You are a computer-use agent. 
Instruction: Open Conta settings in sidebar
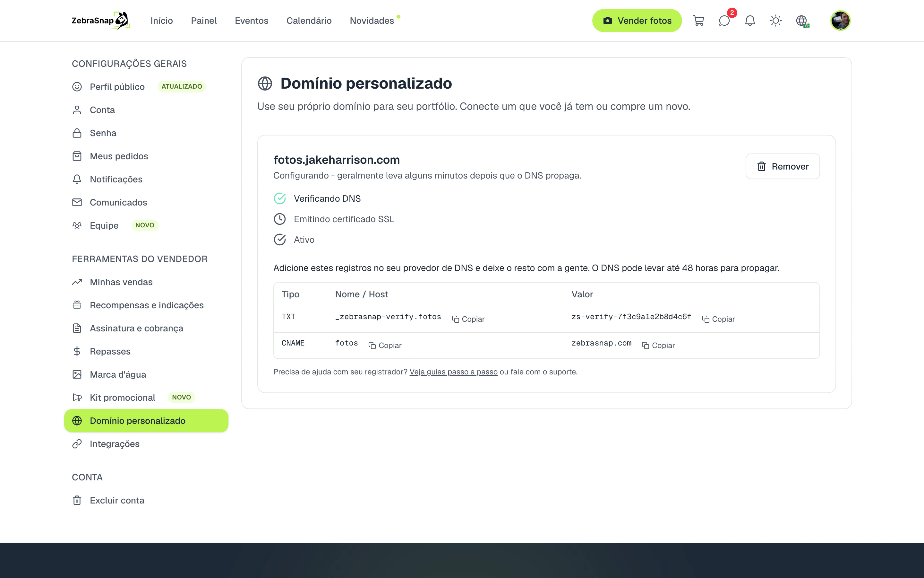coord(146,110)
